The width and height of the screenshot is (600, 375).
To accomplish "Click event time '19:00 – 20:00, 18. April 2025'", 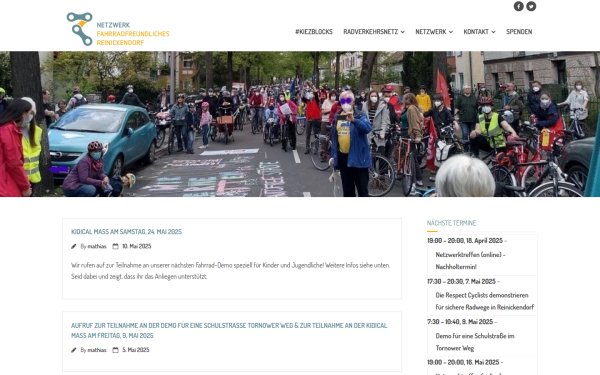I will click(465, 241).
